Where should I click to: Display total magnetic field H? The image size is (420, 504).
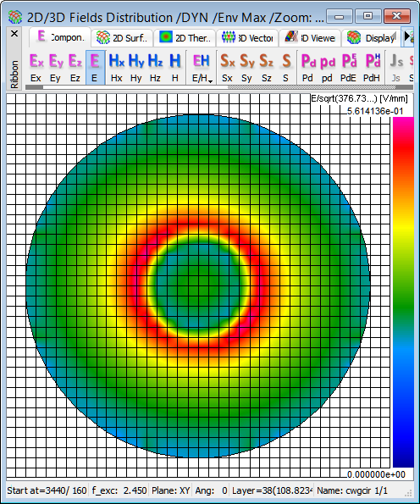[174, 68]
